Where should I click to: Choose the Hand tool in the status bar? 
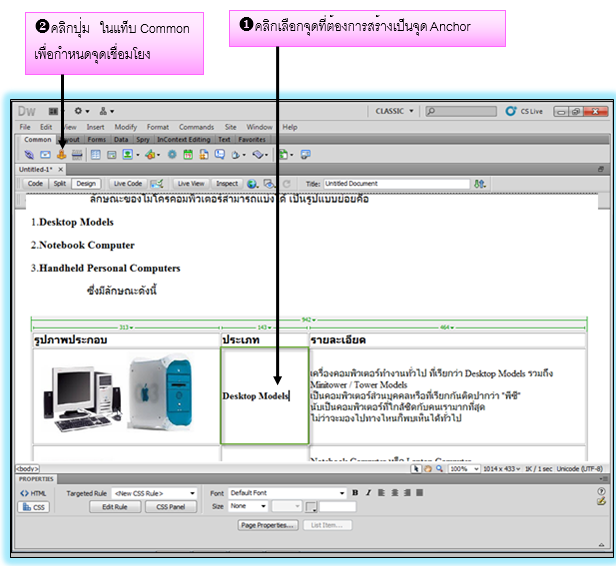428,469
